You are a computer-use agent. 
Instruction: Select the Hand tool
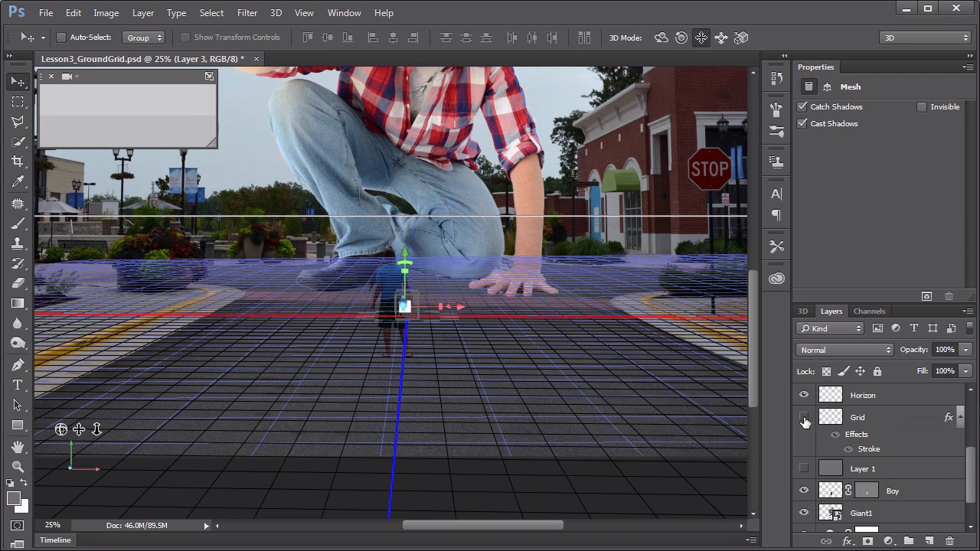[18, 446]
